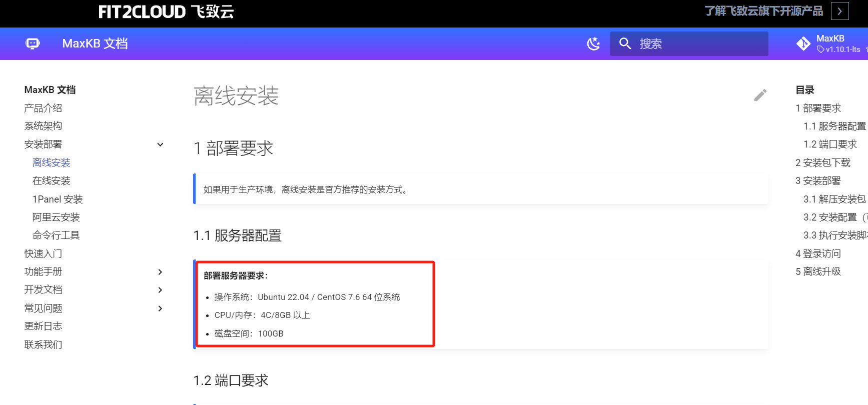Click the 部署服务器要求 bold text
868x405 pixels.
click(x=236, y=275)
